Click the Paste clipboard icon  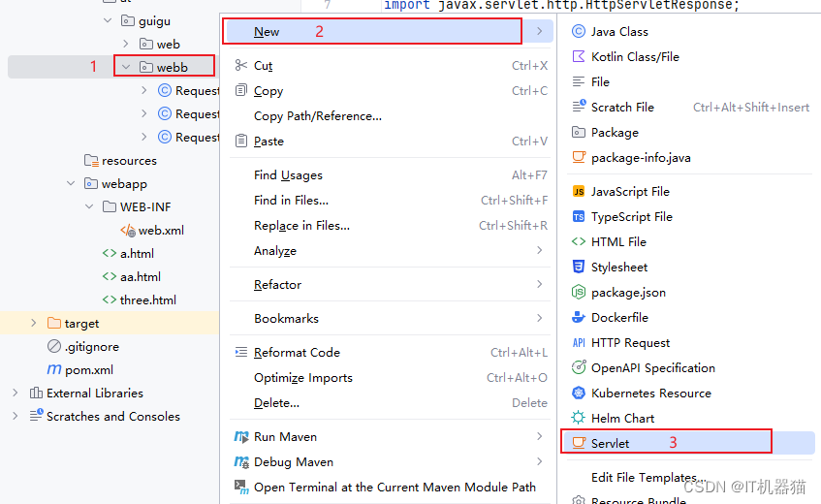pos(240,141)
